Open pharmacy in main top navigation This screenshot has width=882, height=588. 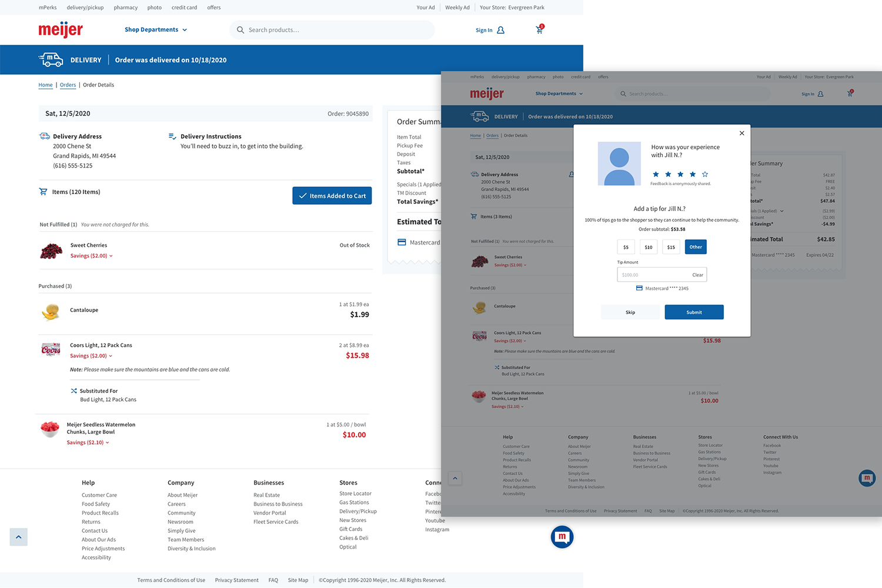(x=126, y=8)
